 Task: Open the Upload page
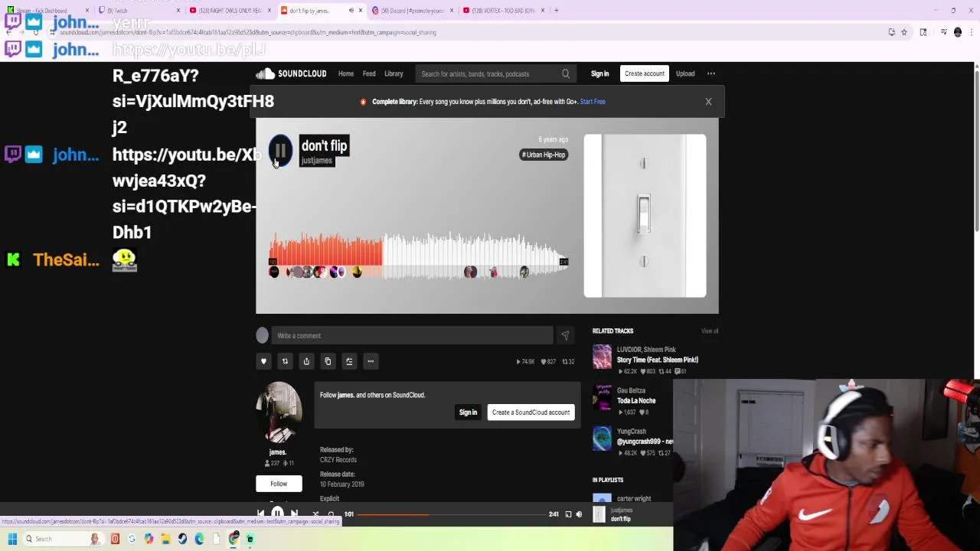pyautogui.click(x=685, y=73)
